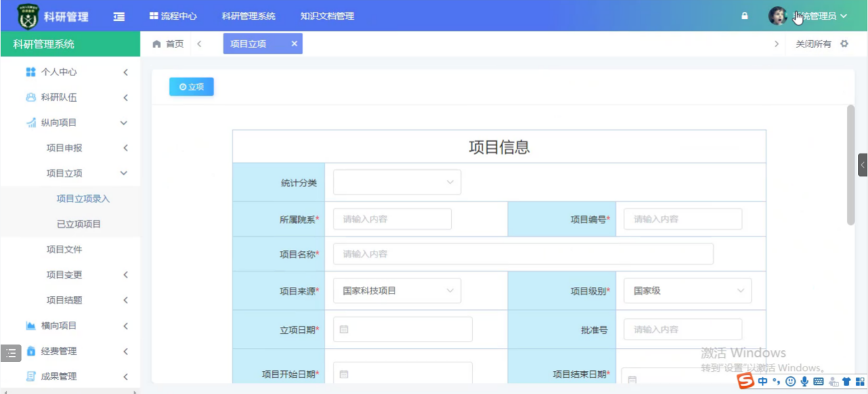
Task: Click the 科研队伍 people icon
Action: click(x=31, y=97)
